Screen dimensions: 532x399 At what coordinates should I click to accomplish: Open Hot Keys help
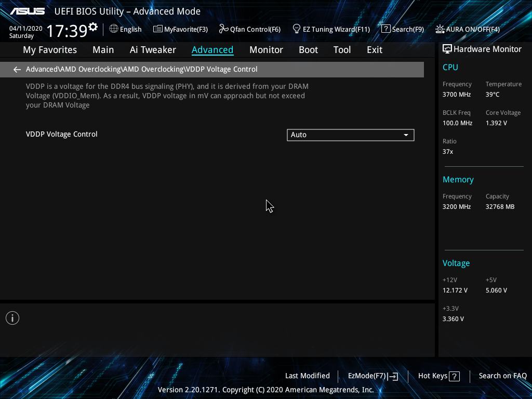click(438, 376)
